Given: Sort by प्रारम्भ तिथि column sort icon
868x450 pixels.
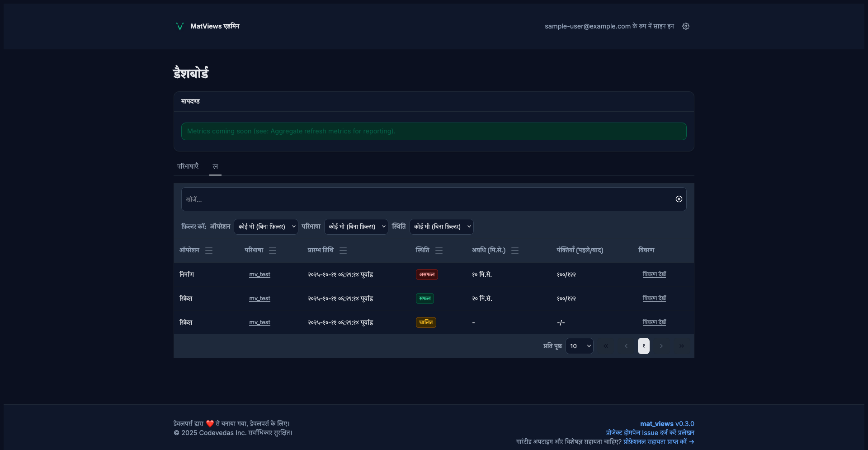Looking at the screenshot, I should click(x=343, y=251).
